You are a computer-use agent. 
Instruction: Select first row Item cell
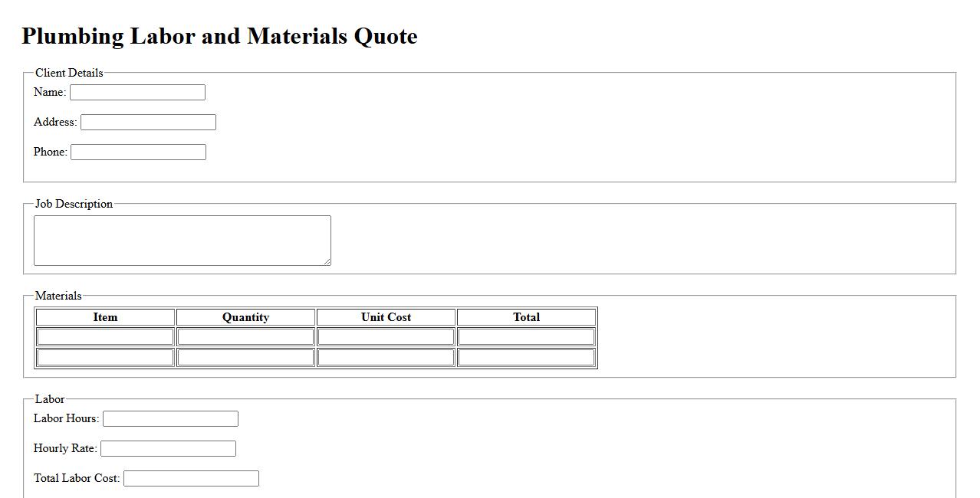pyautogui.click(x=105, y=336)
